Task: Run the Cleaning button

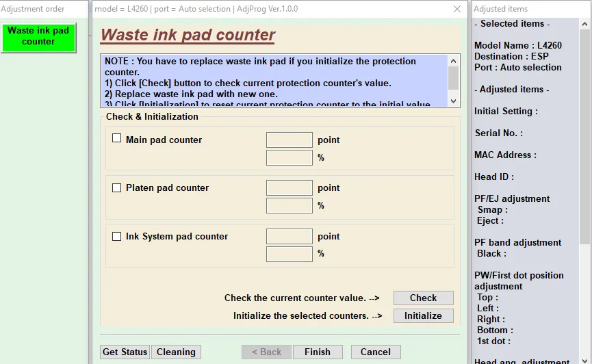Action: pos(176,352)
